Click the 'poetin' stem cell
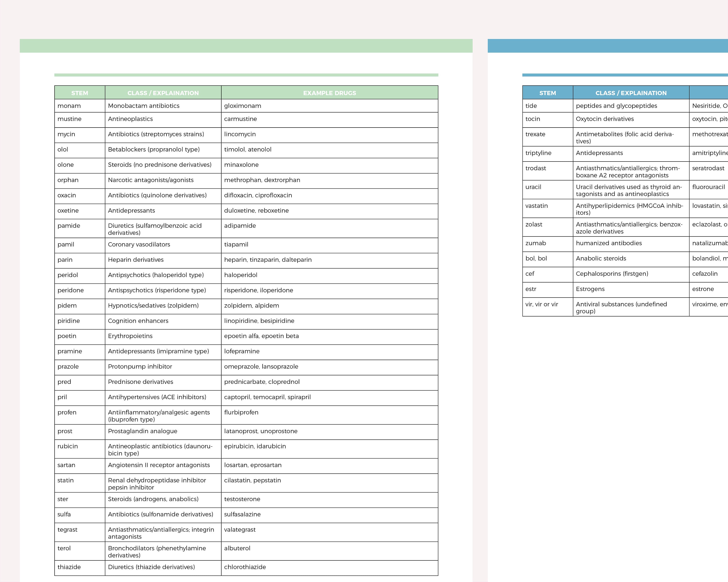 tap(80, 337)
